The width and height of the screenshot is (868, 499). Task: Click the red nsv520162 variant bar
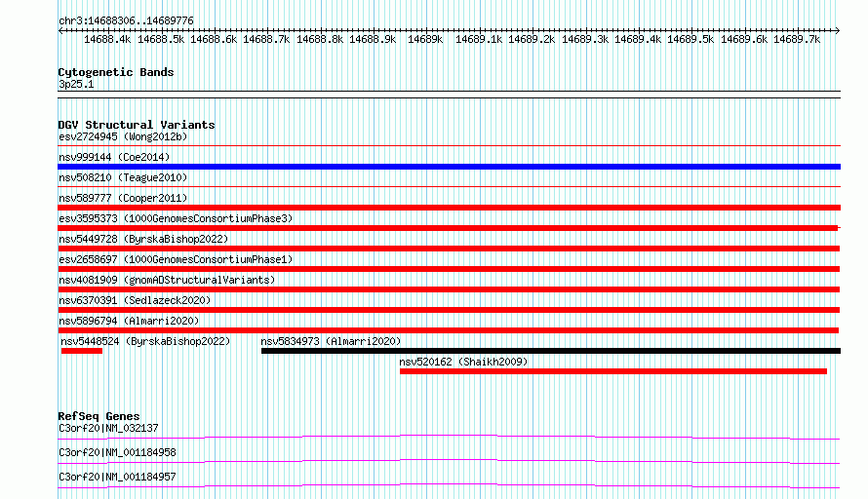[613, 371]
